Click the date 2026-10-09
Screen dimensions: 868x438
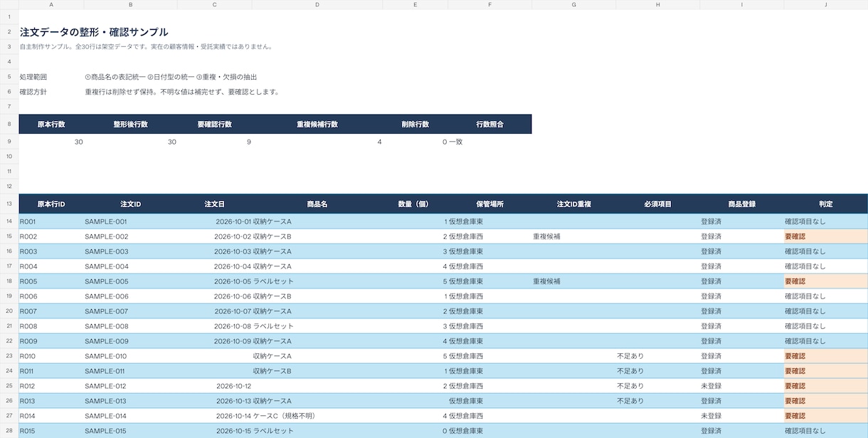pos(233,341)
